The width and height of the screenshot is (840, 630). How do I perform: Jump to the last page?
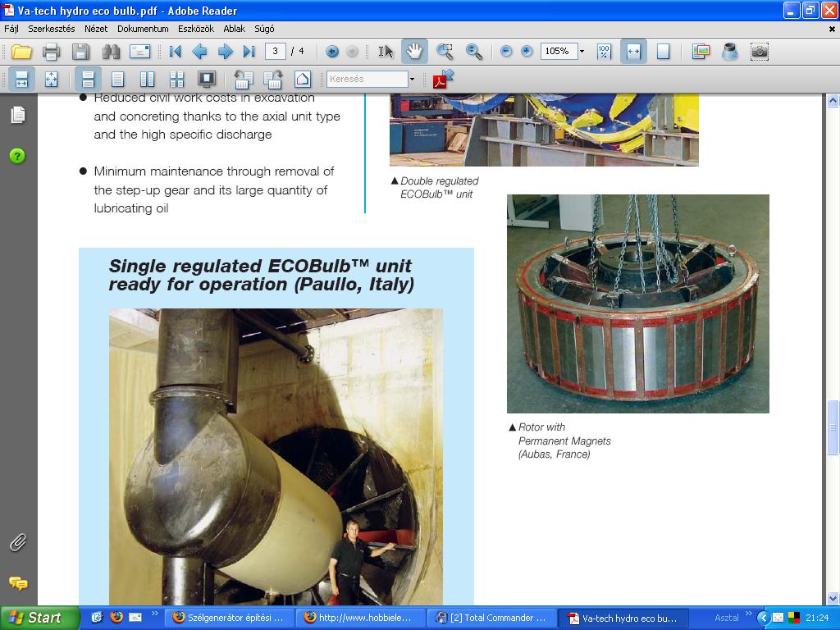pos(249,52)
